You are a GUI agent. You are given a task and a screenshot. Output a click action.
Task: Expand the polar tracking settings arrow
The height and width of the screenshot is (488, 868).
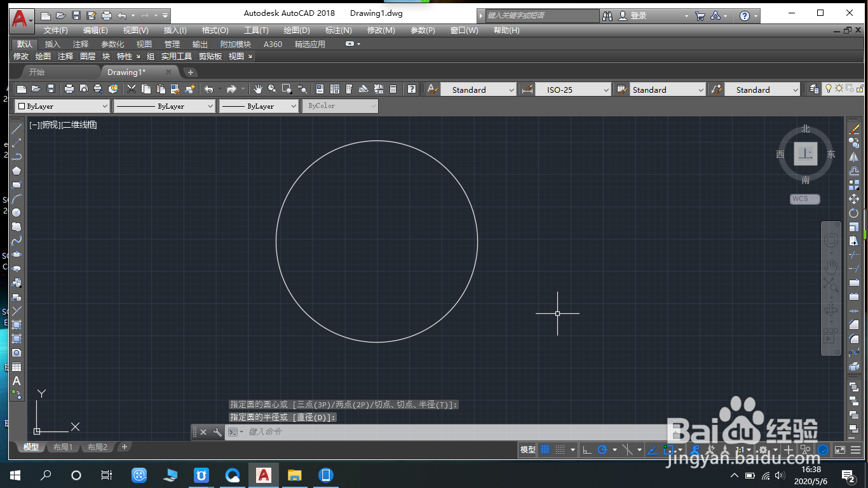point(614,450)
